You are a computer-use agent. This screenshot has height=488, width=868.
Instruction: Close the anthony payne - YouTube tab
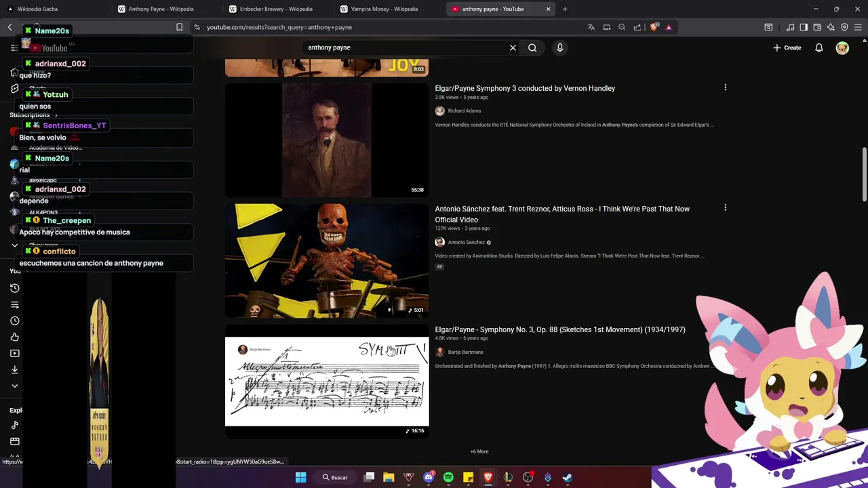click(548, 9)
